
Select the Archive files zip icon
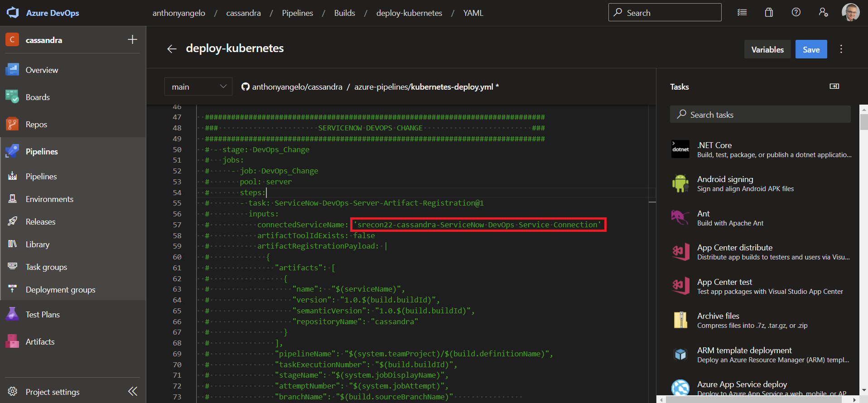[680, 320]
